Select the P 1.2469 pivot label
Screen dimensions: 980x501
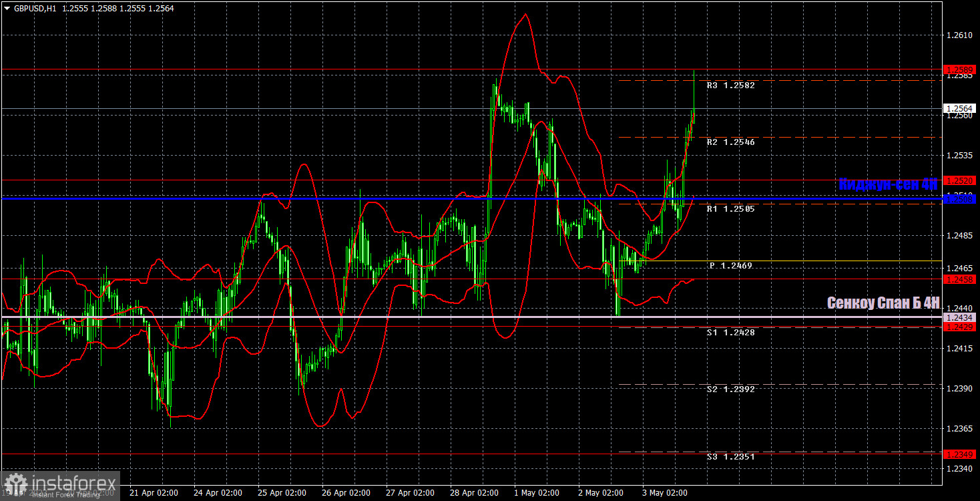click(730, 266)
